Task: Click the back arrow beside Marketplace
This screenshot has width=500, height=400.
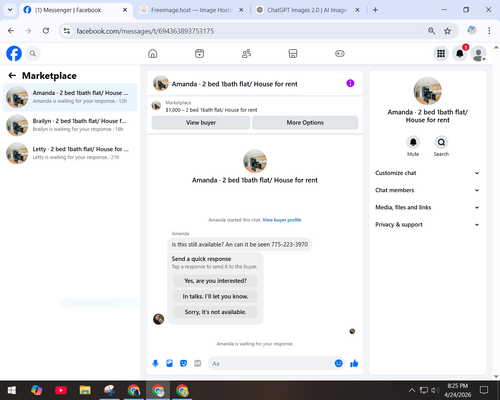Action: click(12, 76)
